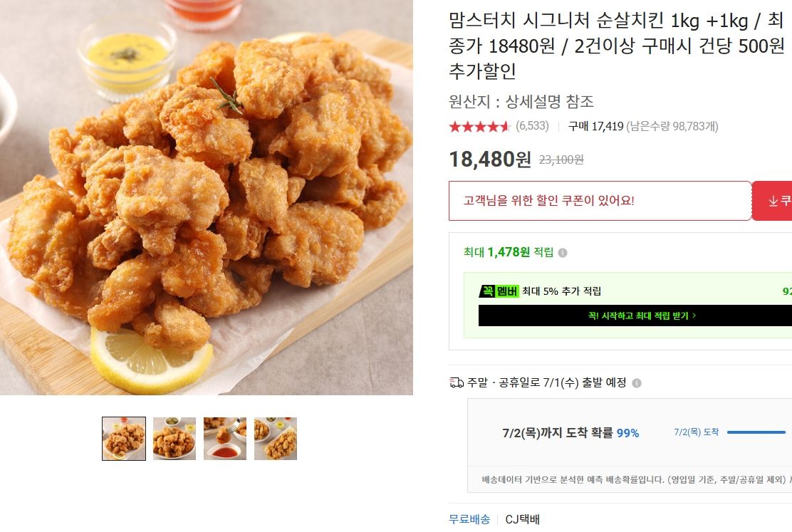Select the second chicken plate thumbnail
Image resolution: width=792 pixels, height=532 pixels.
pyautogui.click(x=174, y=439)
